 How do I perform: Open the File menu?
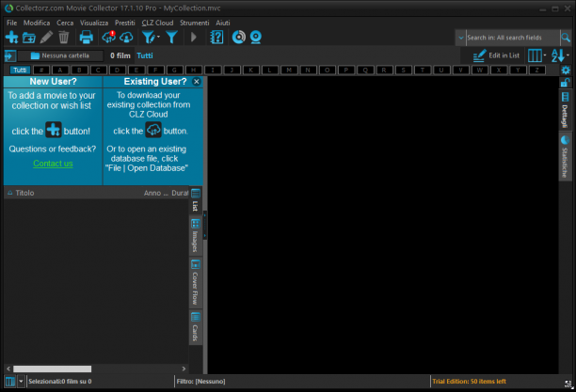(11, 23)
